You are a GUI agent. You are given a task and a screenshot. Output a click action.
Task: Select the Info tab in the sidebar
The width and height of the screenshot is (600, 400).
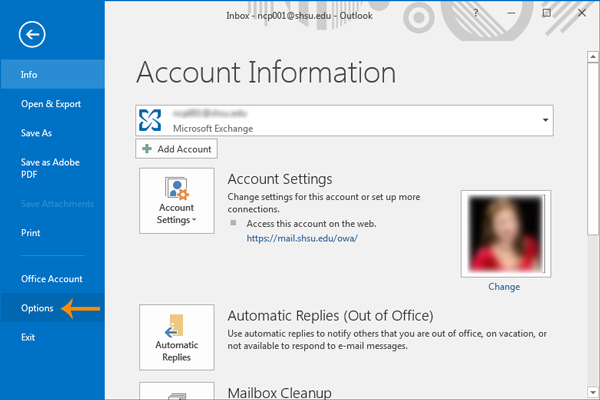point(52,74)
